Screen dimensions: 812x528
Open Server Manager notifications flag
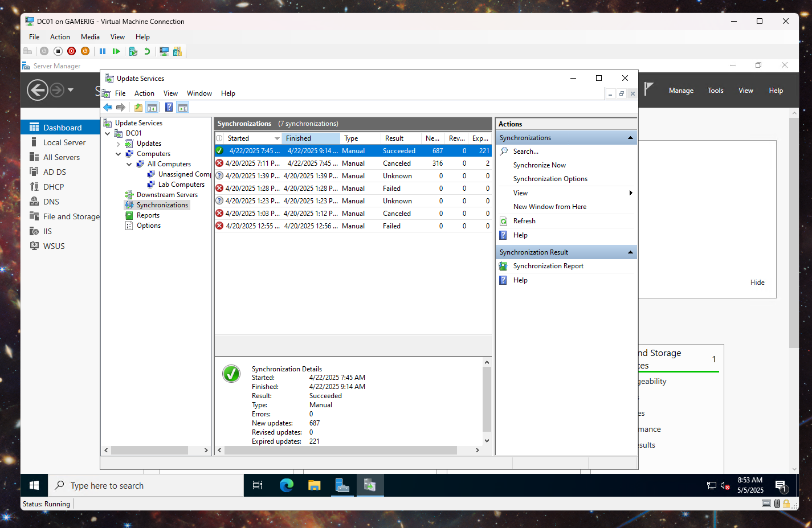tap(648, 88)
